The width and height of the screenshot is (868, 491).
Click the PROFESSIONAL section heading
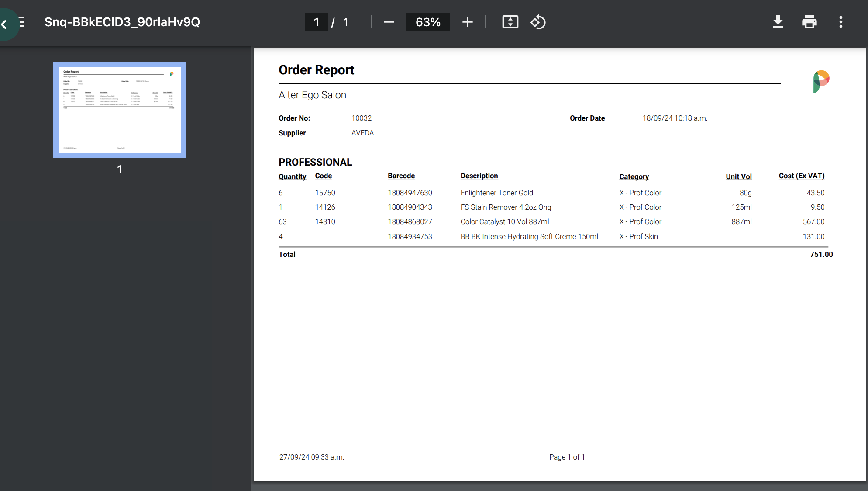[315, 162]
